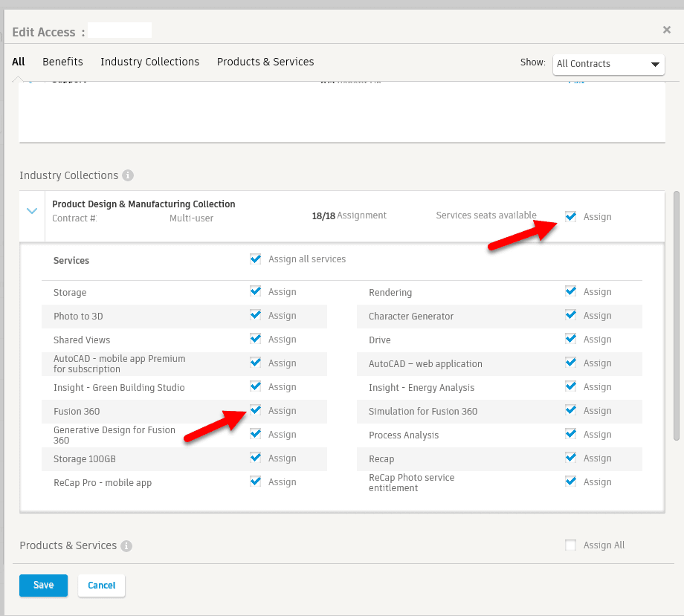Screen dimensions: 684x616
Task: Click the Multi-user label
Action: (x=191, y=218)
